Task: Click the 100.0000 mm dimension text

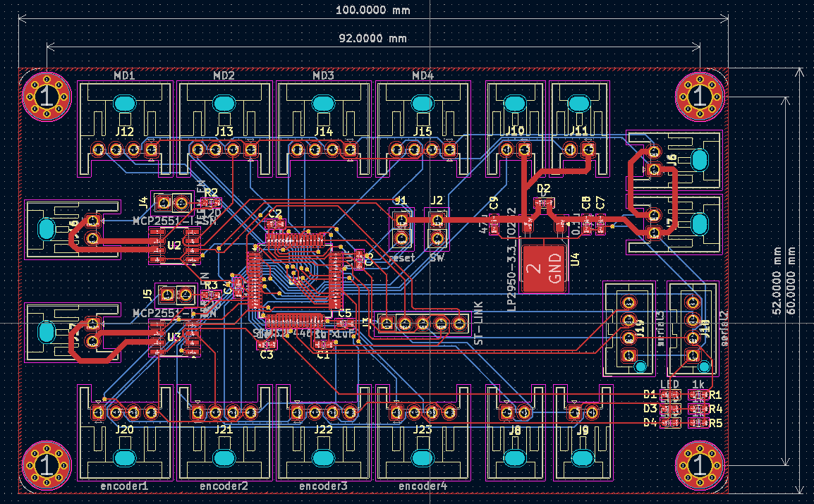Action: [373, 10]
